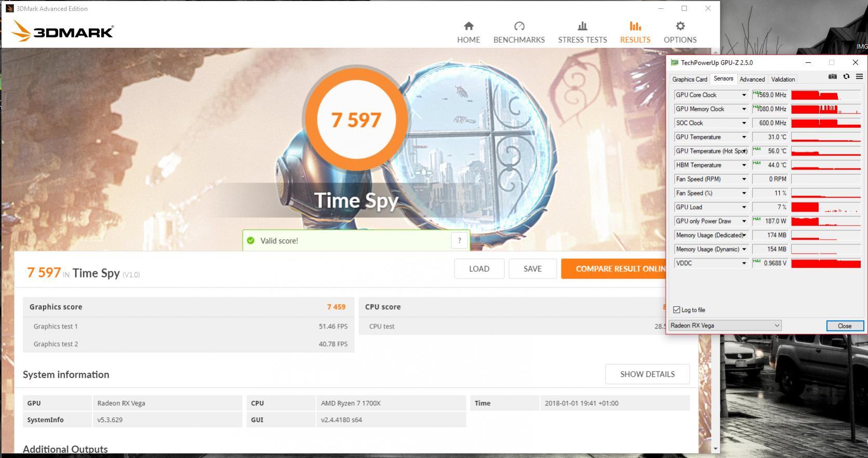Screen dimensions: 868x458
Task: Open the Stress Tests section
Action: (x=582, y=32)
